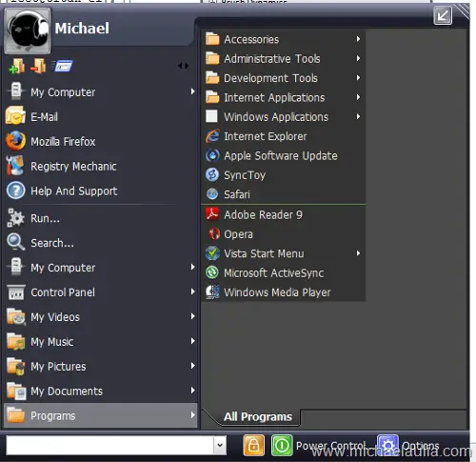Click the add-folder icon with green plus
This screenshot has width=476, height=462.
[x=17, y=66]
